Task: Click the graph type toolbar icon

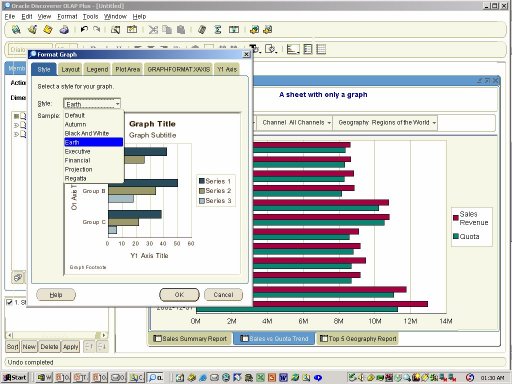Action: 293,50
